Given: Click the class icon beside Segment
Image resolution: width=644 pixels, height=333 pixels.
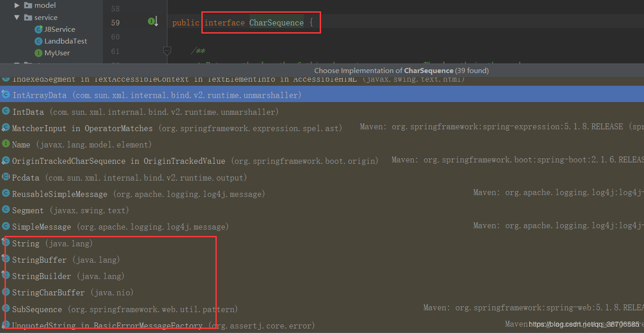Looking at the screenshot, I should [x=6, y=210].
